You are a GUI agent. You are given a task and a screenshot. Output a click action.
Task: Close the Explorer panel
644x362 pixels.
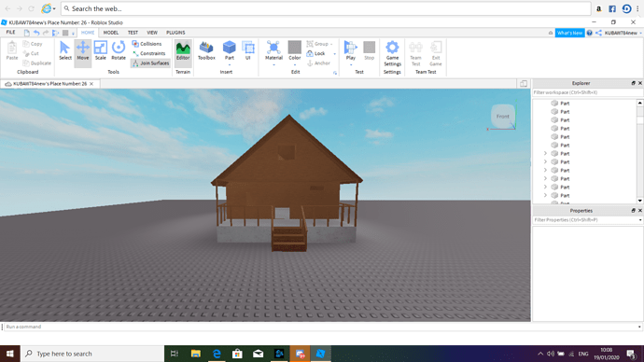[640, 83]
